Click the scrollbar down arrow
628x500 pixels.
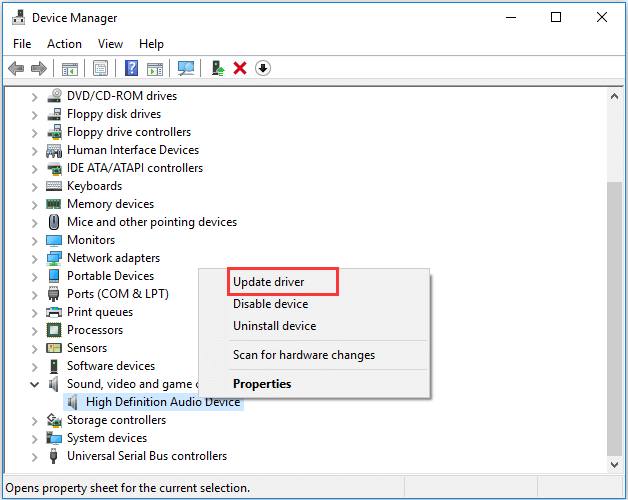614,465
